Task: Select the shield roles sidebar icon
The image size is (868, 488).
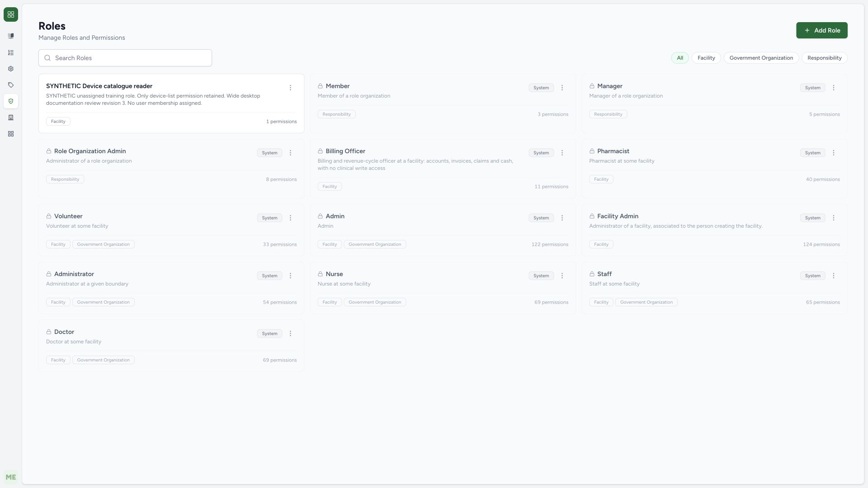Action: pyautogui.click(x=11, y=101)
